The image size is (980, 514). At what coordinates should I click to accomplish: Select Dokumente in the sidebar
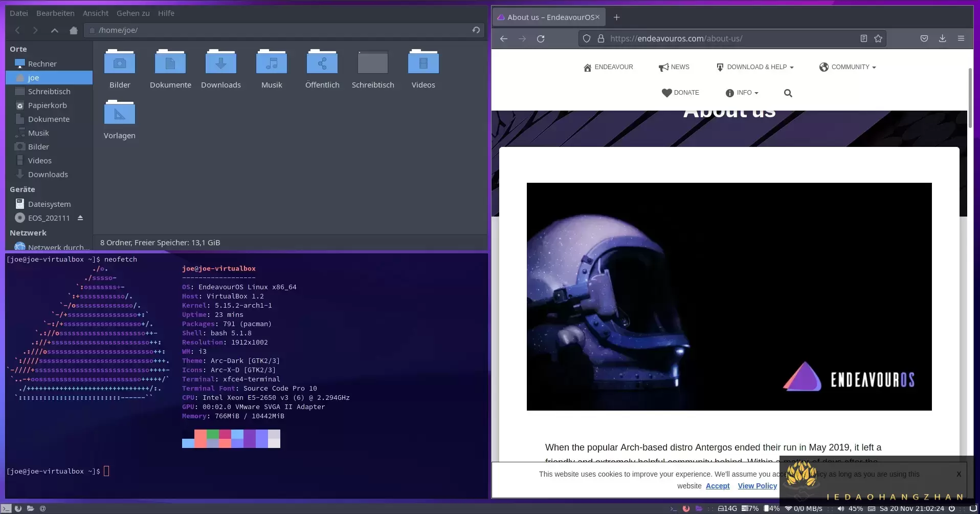49,119
